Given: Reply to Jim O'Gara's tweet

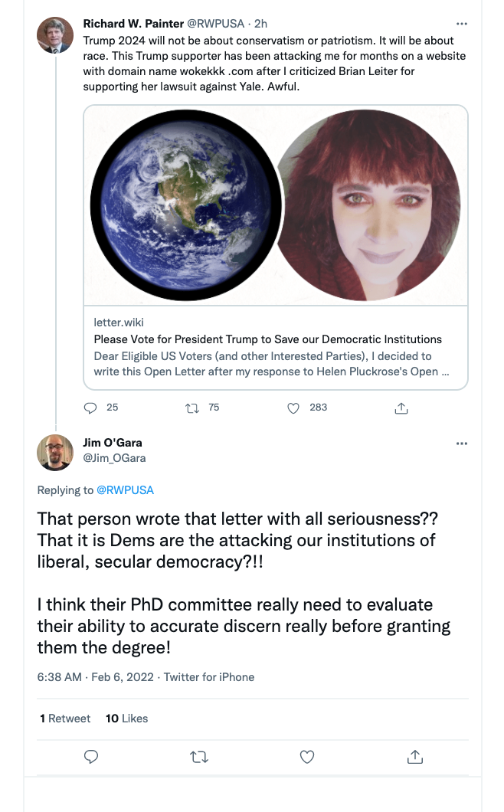Looking at the screenshot, I should 91,757.
